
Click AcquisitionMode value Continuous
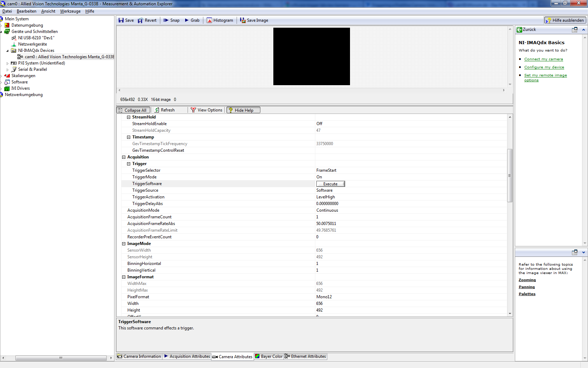[327, 210]
